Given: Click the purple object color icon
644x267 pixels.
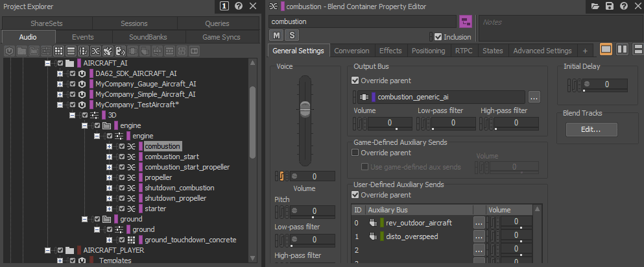Looking at the screenshot, I should (465, 22).
